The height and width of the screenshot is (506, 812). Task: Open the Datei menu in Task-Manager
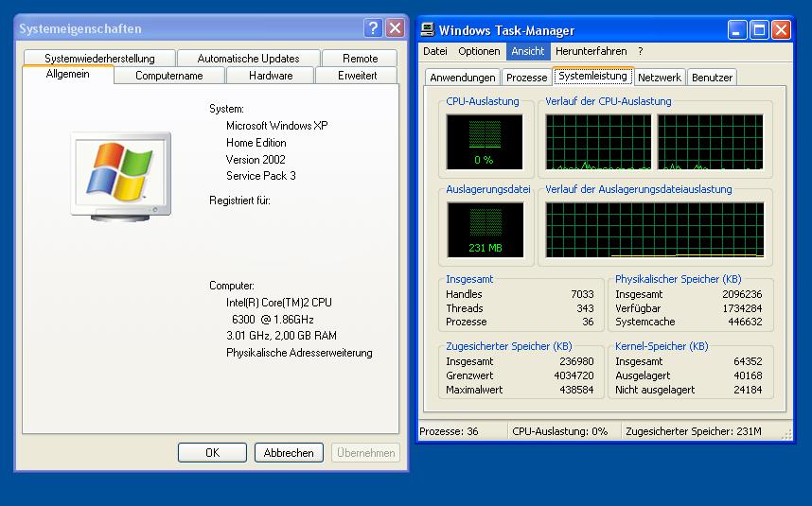(435, 51)
